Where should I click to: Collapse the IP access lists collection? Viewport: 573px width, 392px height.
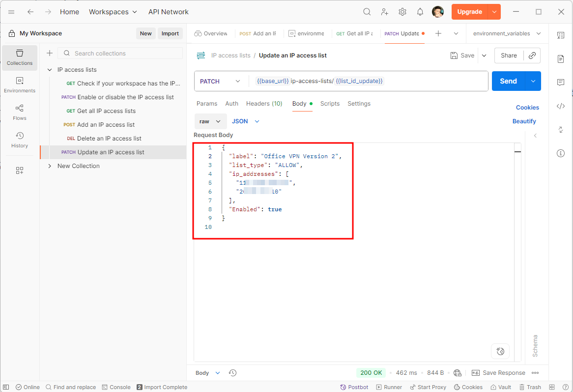tap(50, 70)
